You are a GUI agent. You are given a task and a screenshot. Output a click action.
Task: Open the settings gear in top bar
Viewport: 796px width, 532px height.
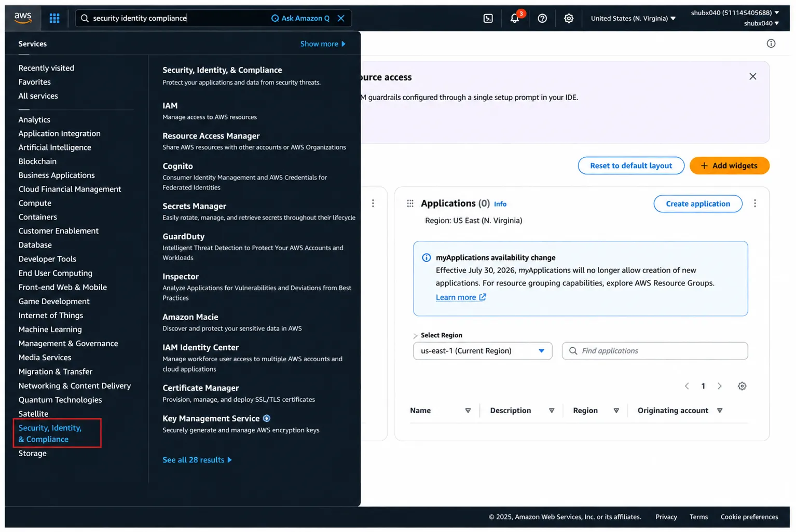[569, 18]
